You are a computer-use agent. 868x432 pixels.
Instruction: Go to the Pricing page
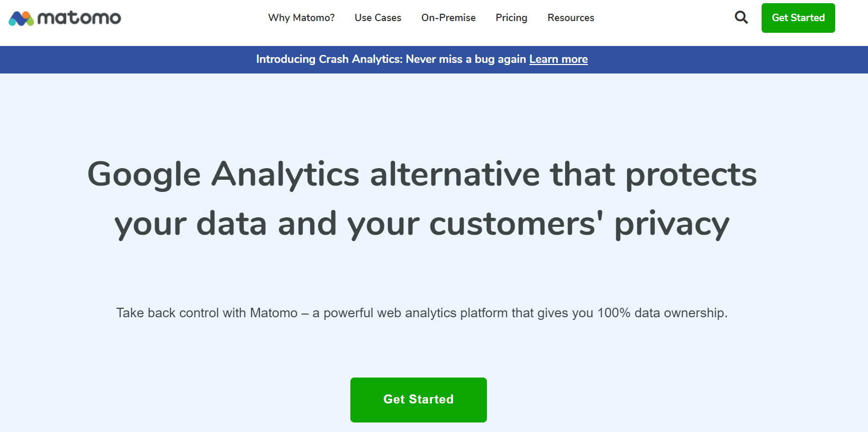pyautogui.click(x=511, y=18)
